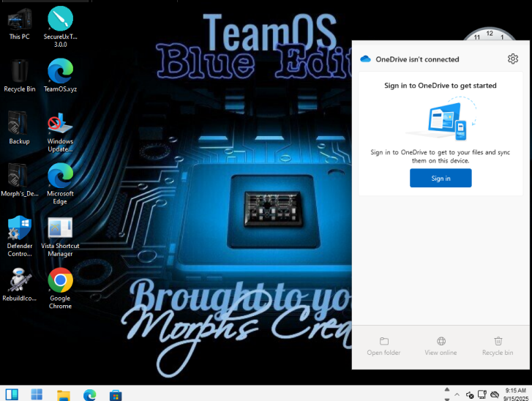The image size is (532, 401).
Task: Select the Vista Shortcut Manager icon
Action: click(61, 236)
